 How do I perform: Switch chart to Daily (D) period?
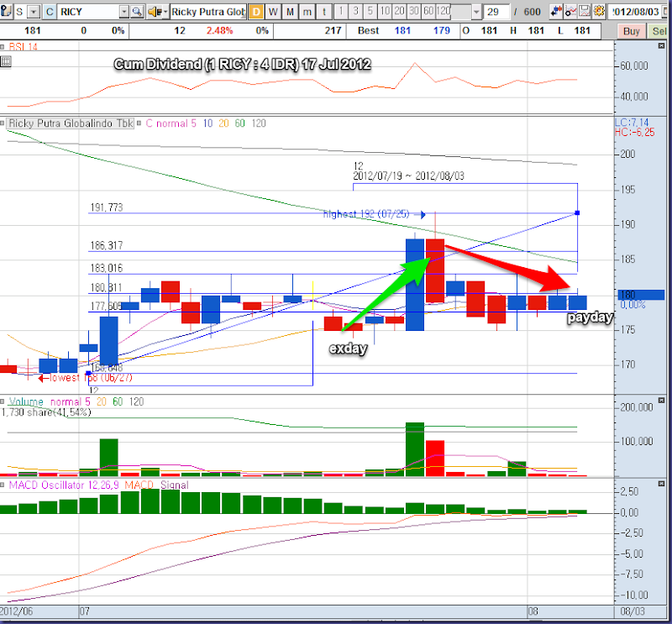point(255,13)
